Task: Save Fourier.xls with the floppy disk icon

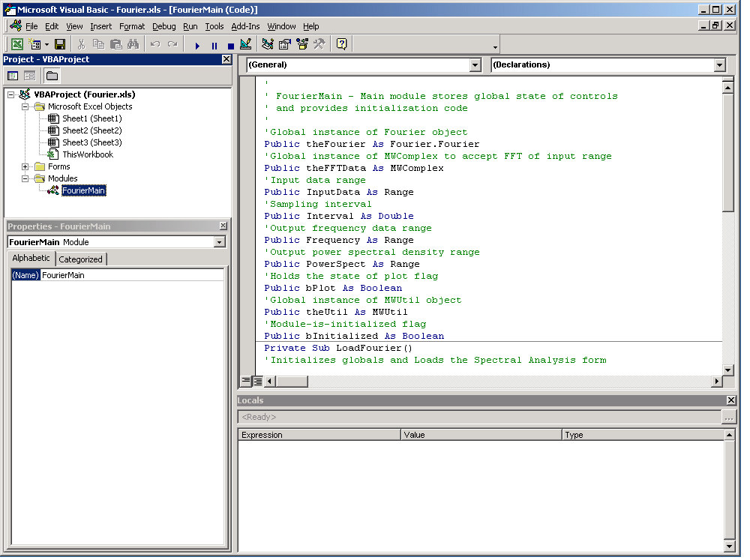Action: pos(60,44)
